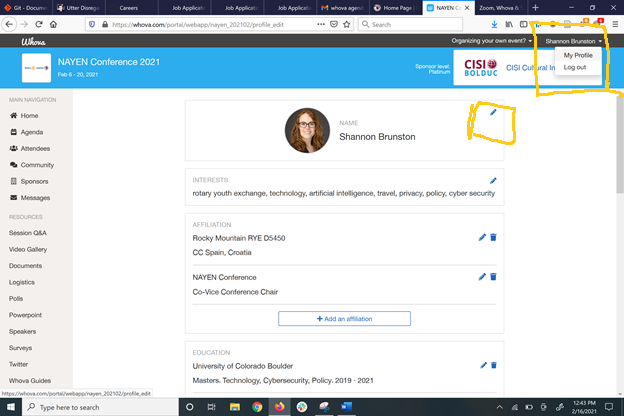Open the Firefox hamburger menu
Viewport: 624px width, 416px height.
click(x=615, y=24)
